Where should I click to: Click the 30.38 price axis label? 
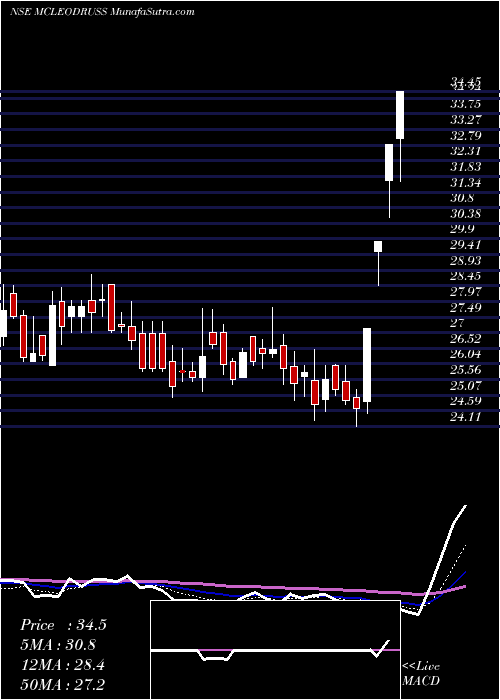[x=466, y=213]
